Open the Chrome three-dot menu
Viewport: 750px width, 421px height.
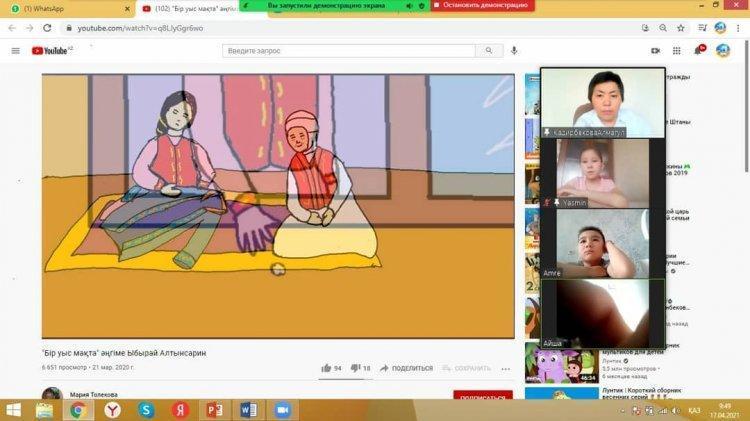point(738,28)
